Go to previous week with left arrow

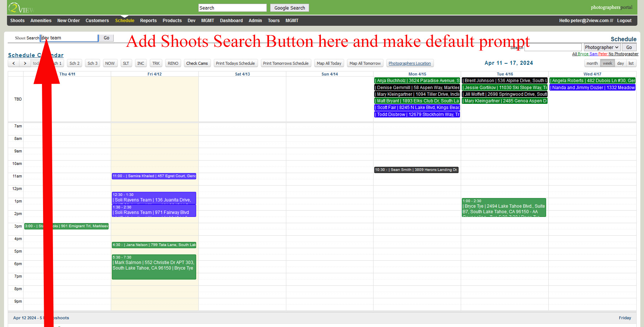(14, 63)
